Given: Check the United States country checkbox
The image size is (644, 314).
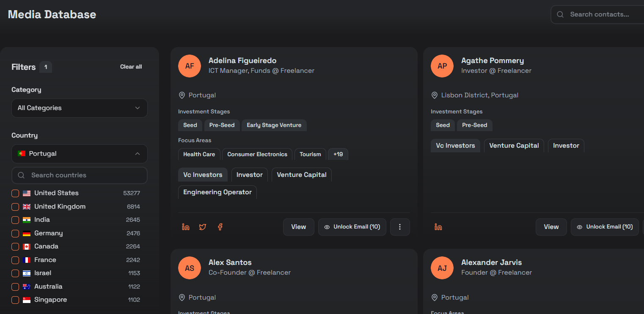Looking at the screenshot, I should pyautogui.click(x=15, y=193).
